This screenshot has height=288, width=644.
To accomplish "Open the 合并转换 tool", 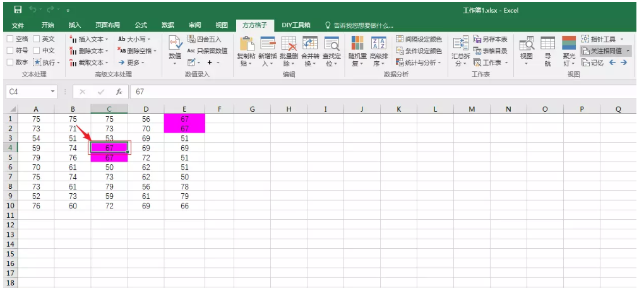I will (x=310, y=43).
